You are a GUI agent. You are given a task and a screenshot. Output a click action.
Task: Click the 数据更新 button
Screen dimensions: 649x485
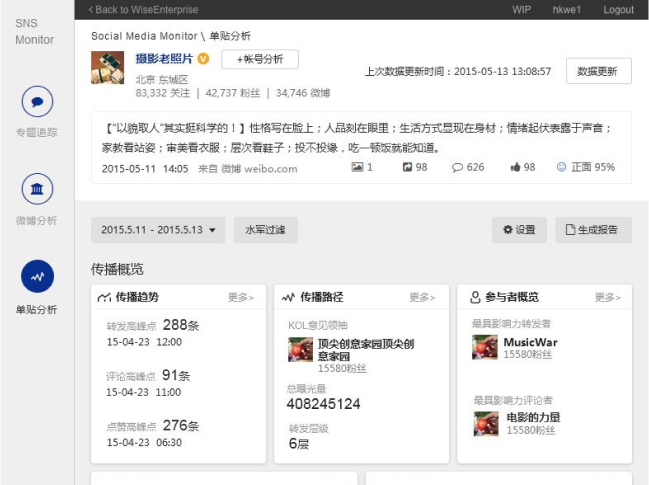click(598, 71)
